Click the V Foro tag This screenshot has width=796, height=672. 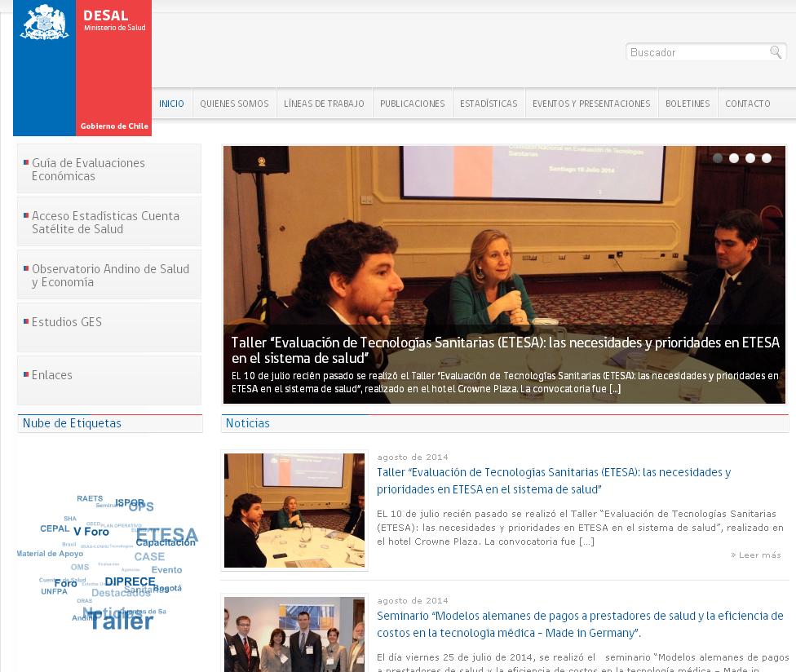pos(91,532)
